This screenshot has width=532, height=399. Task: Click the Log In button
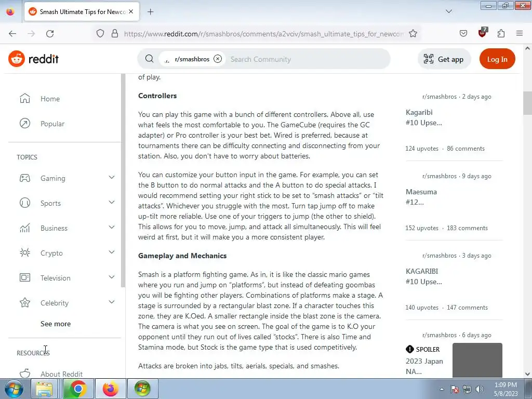(497, 59)
